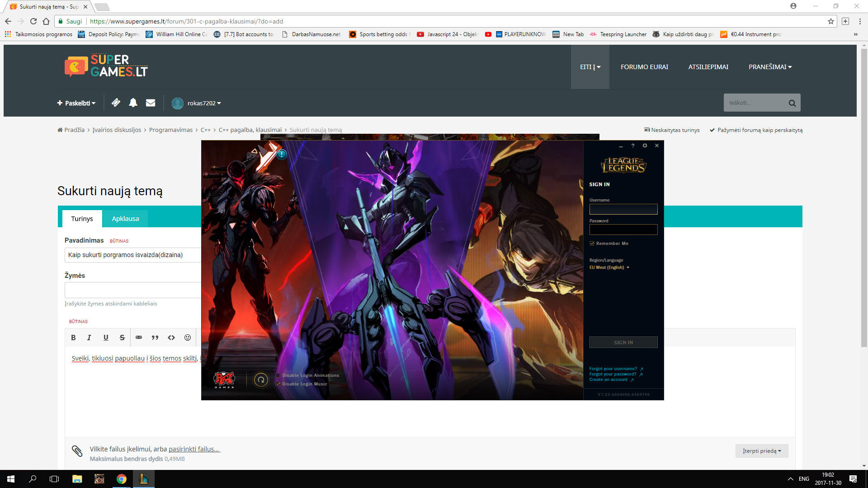Open the Programavimas breadcrumb

point(171,130)
